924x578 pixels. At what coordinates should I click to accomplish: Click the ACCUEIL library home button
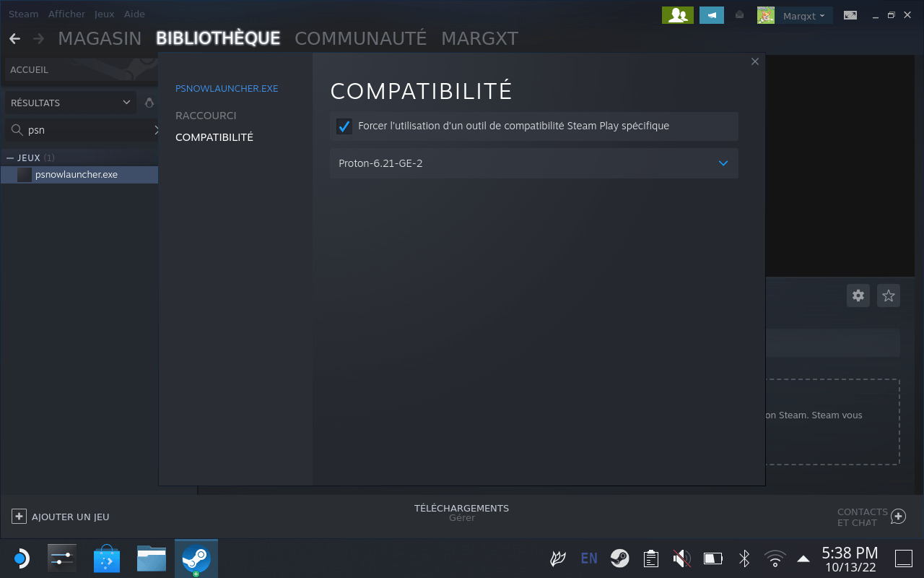pyautogui.click(x=81, y=70)
